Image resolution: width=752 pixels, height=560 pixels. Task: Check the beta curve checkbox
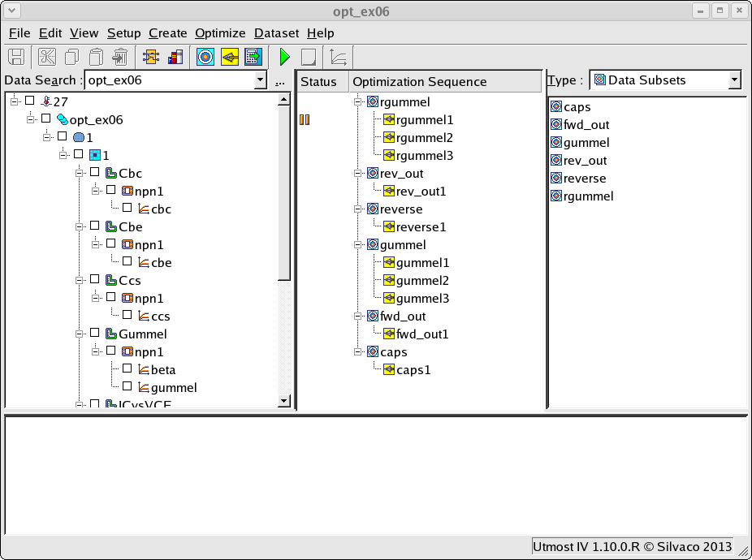pos(127,368)
